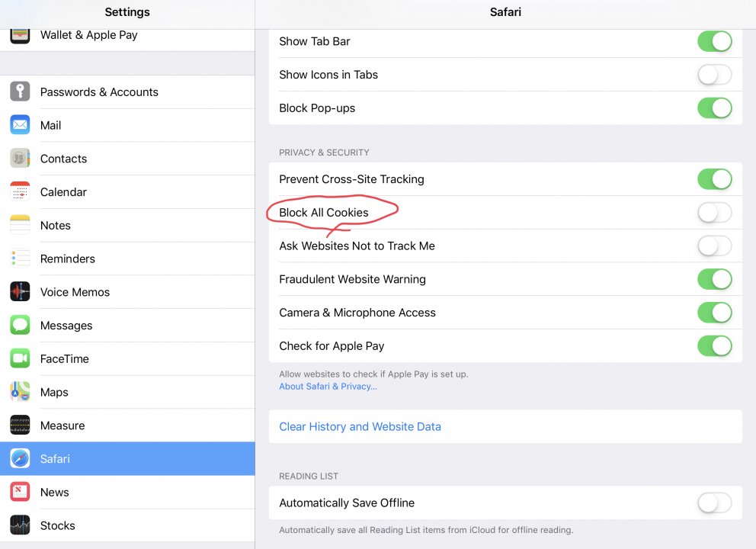Tap the News app icon
Screen dimensions: 756x549
[20, 492]
